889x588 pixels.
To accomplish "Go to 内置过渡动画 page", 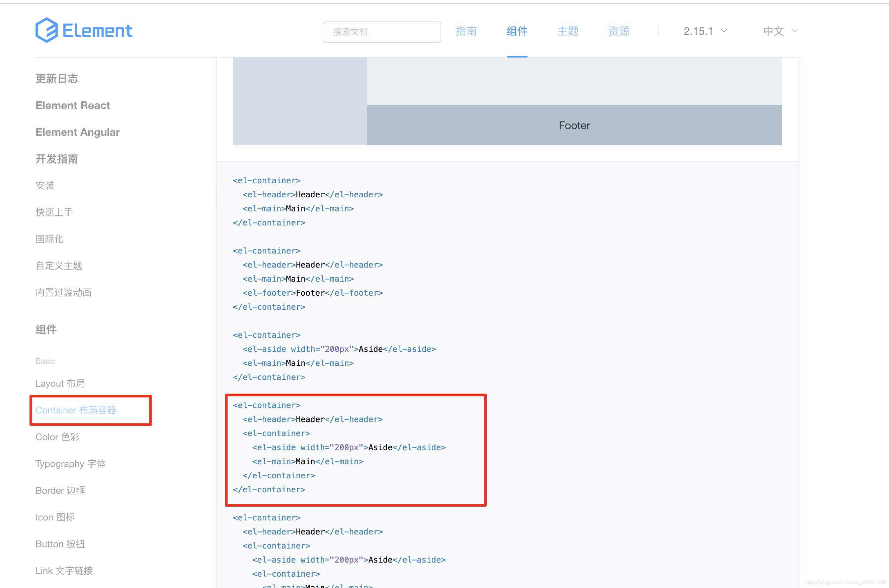I will tap(63, 293).
